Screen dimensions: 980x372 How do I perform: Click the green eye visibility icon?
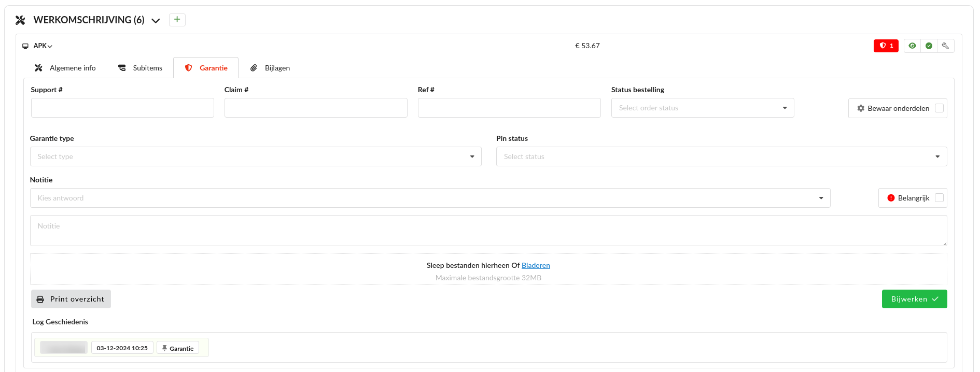912,46
